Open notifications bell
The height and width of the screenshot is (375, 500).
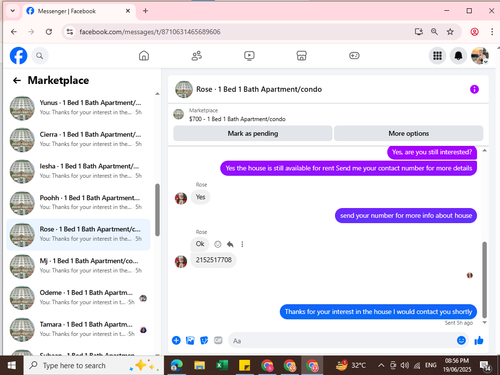459,56
